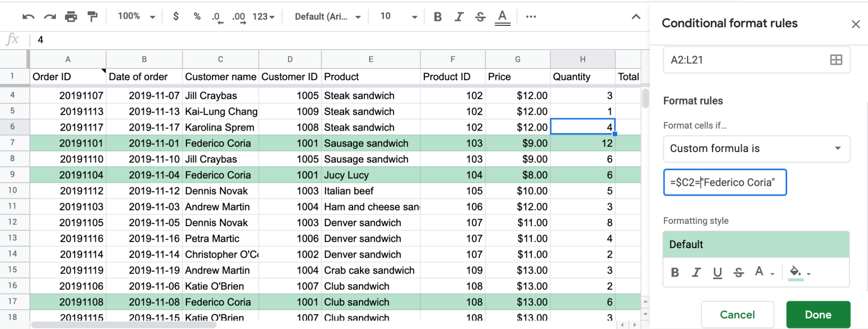Image resolution: width=868 pixels, height=329 pixels.
Task: Increase decimal places in toolbar
Action: click(x=237, y=16)
